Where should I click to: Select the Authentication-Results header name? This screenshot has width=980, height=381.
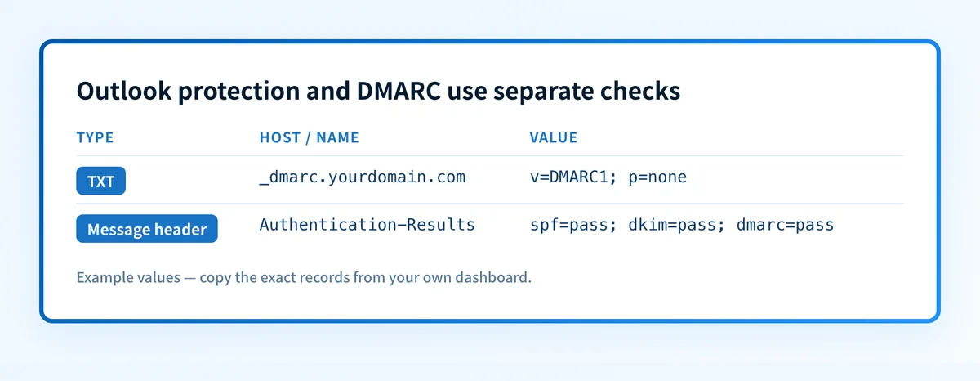coord(367,224)
